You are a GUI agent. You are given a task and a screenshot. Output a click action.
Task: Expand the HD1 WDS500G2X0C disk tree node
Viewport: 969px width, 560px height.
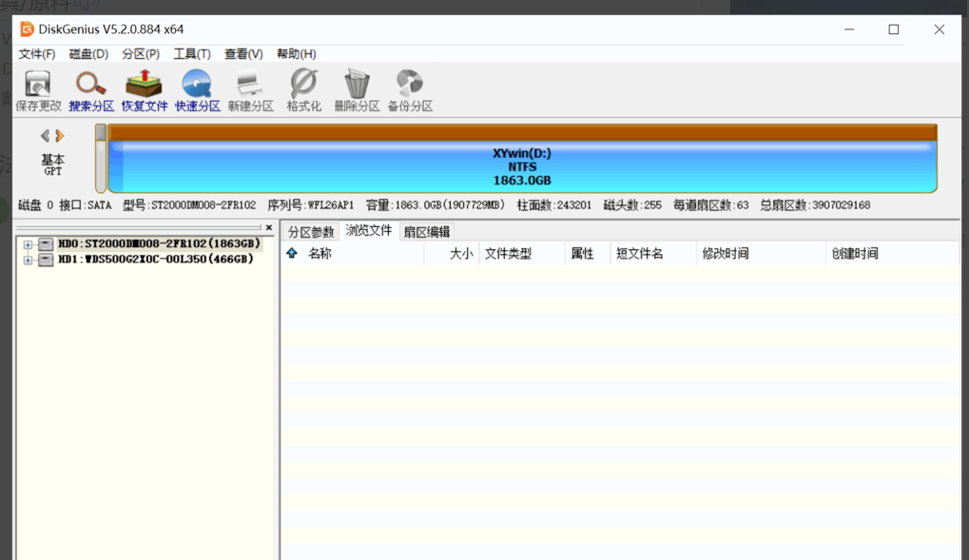28,260
